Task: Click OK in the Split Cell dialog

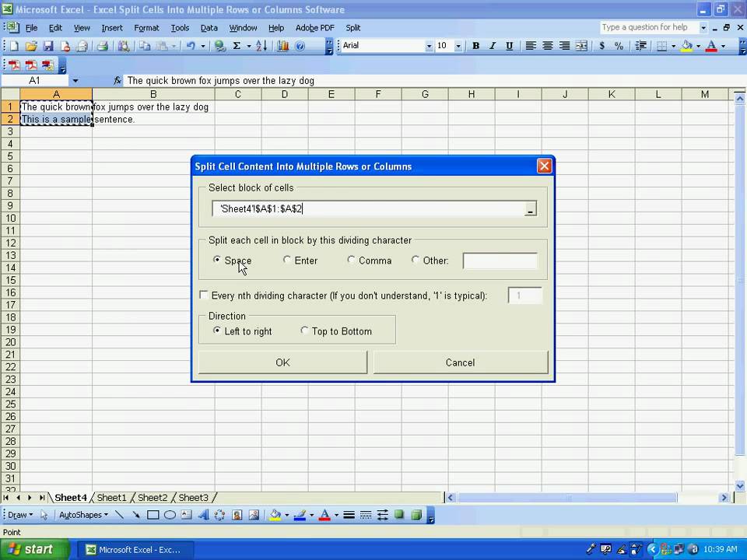Action: click(x=282, y=362)
